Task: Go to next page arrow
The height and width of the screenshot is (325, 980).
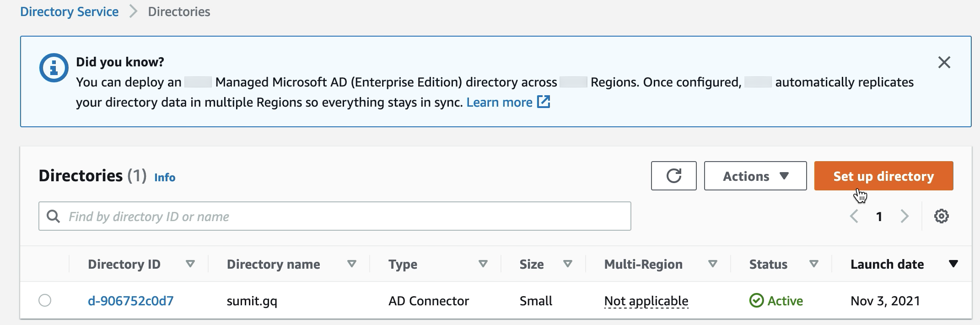Action: [x=904, y=216]
